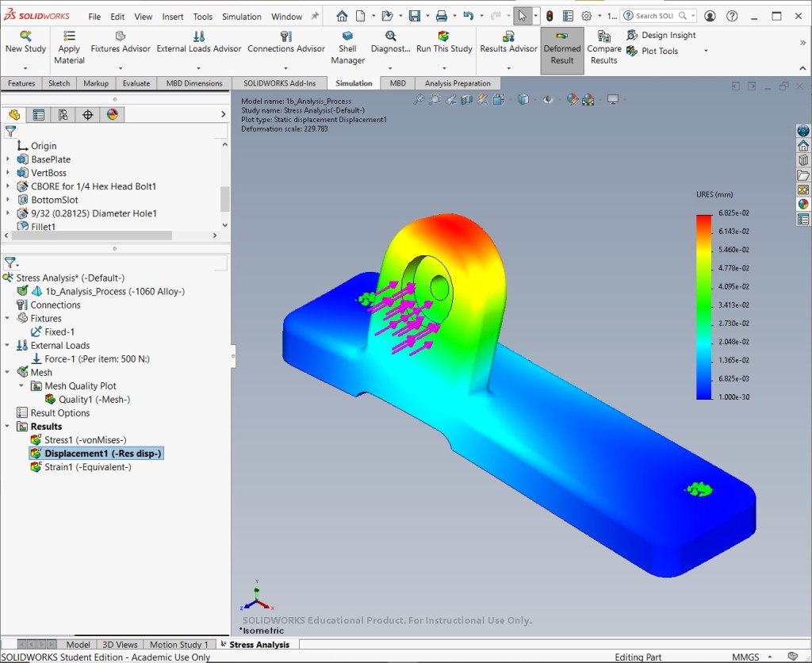Click Compare Results button
The image size is (812, 663).
(603, 48)
